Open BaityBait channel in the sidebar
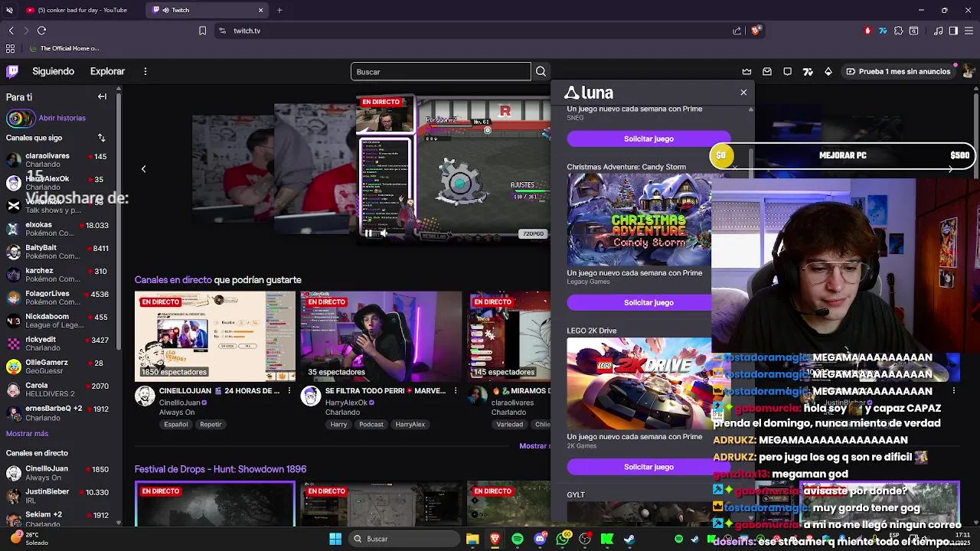This screenshot has height=551, width=980. (60, 251)
